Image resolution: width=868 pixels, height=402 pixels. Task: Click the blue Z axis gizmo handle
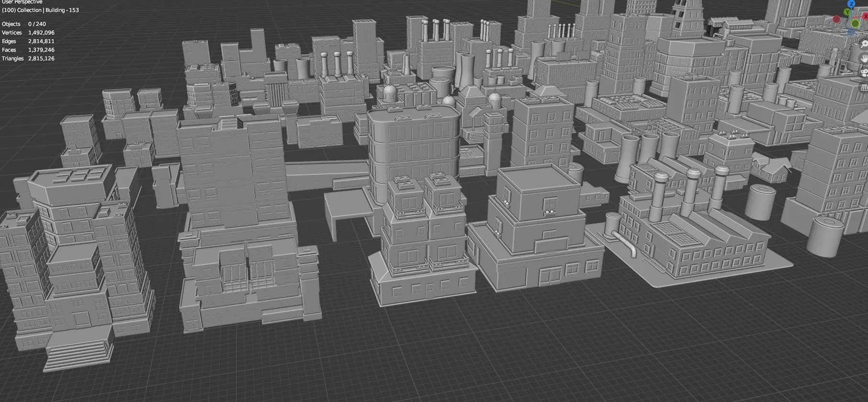click(851, 4)
